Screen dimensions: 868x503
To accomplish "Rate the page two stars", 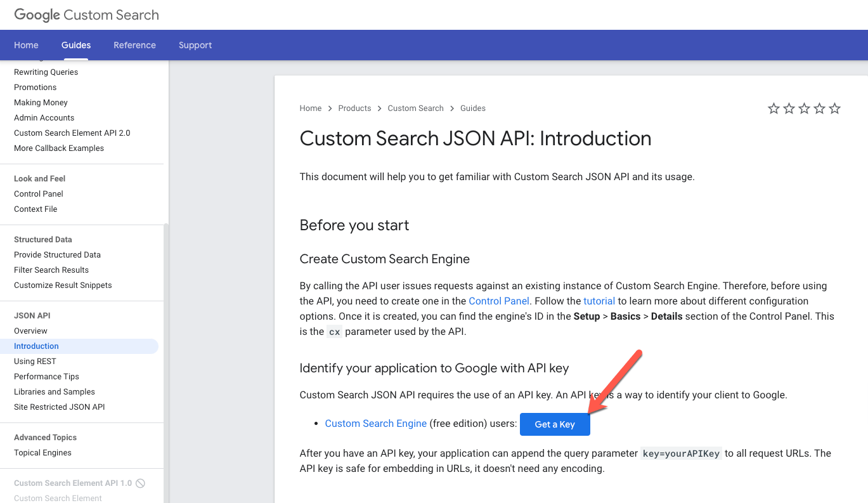I will coord(789,108).
